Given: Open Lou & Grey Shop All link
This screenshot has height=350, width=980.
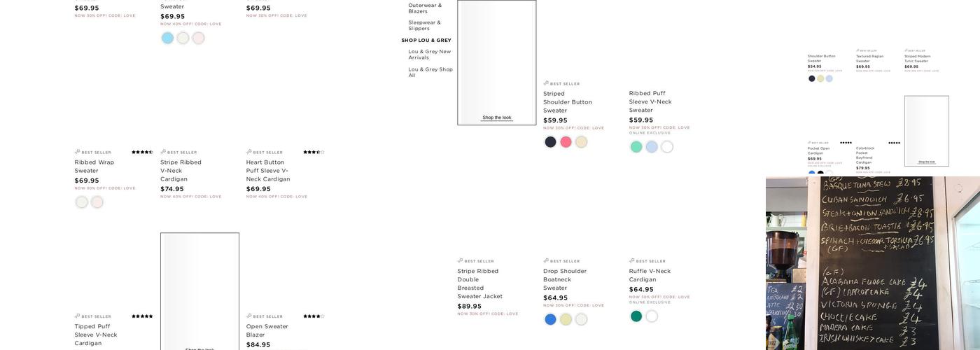Looking at the screenshot, I should (430, 72).
